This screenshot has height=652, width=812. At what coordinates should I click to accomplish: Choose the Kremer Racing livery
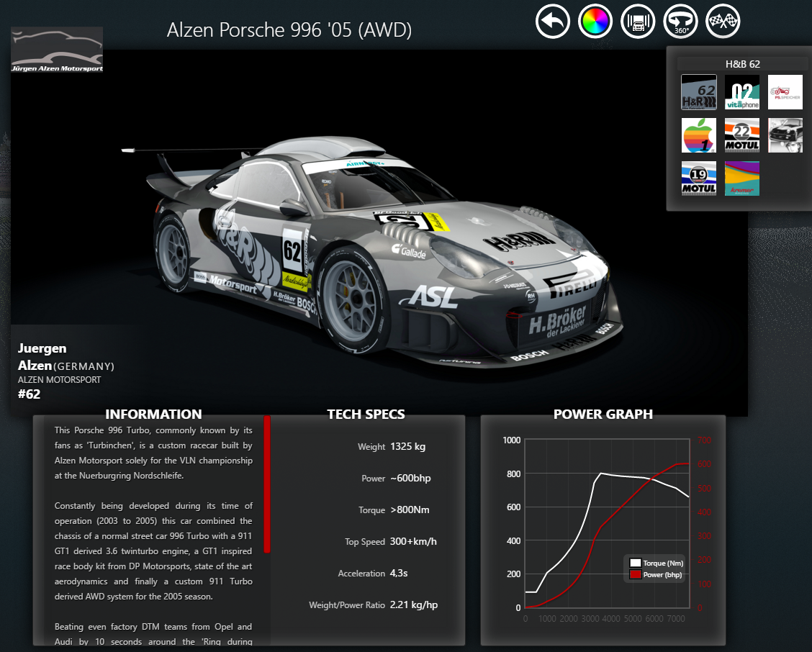tap(742, 178)
